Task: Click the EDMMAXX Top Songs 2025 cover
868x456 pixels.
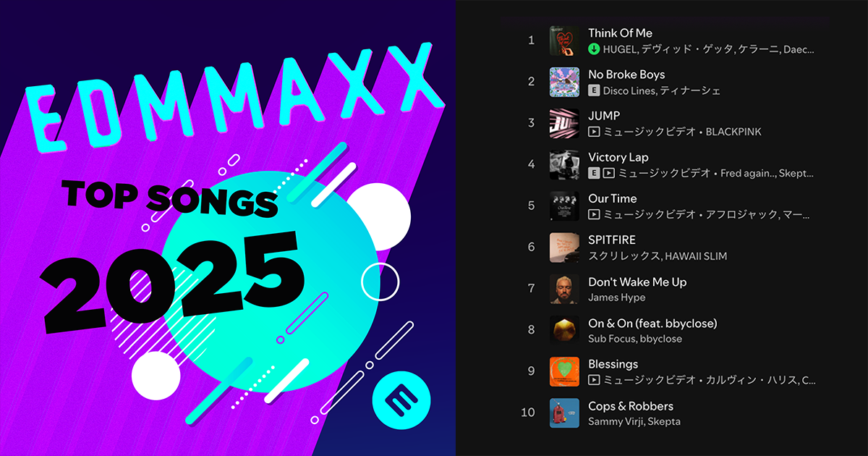Action: (228, 228)
